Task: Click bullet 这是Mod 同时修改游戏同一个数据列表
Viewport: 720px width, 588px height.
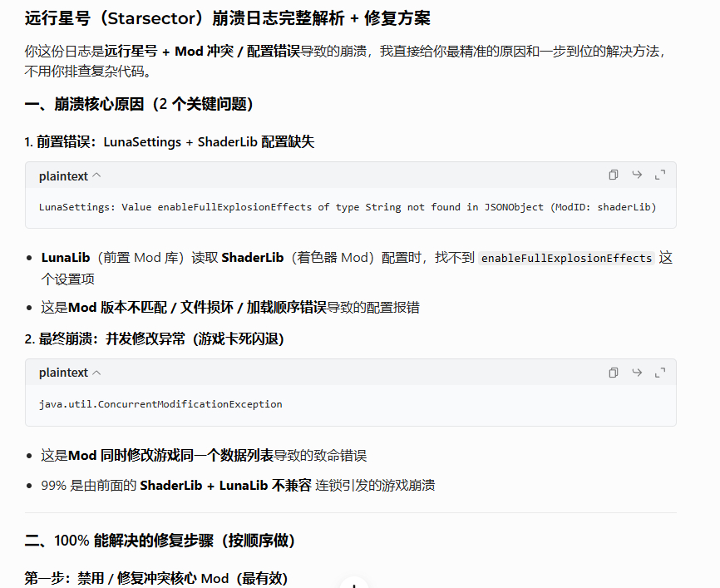Action: [x=204, y=456]
